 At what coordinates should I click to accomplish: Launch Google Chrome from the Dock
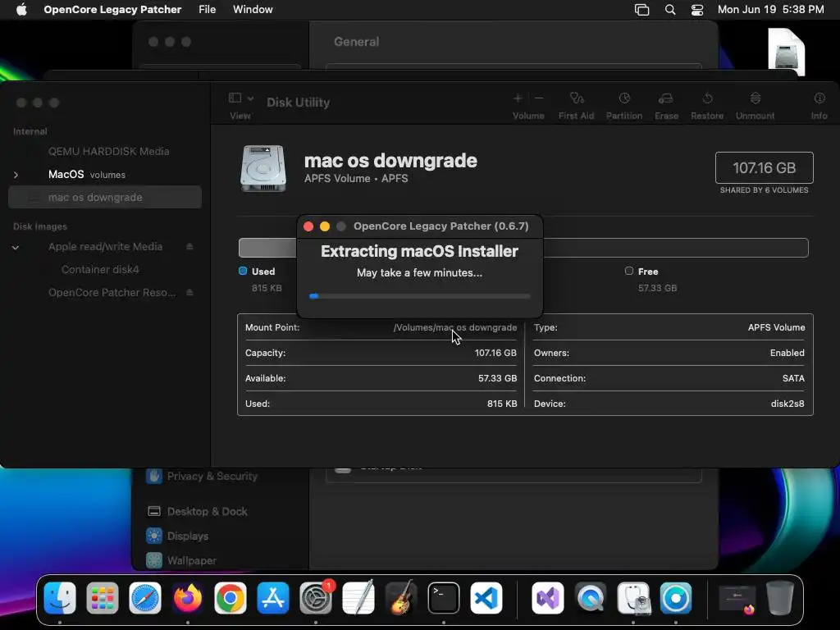231,598
